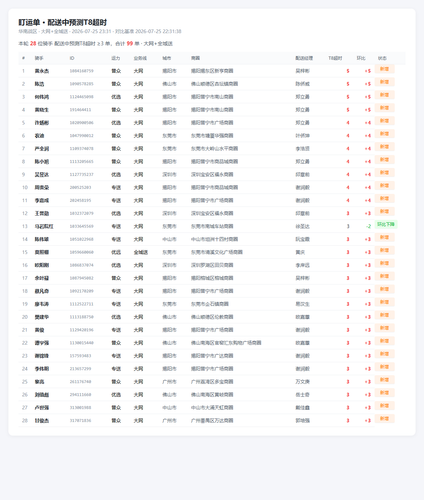The width and height of the screenshot is (424, 500).
Task: Click 东莞市清溪文化广场商圈 in row 15
Action: click(x=217, y=252)
